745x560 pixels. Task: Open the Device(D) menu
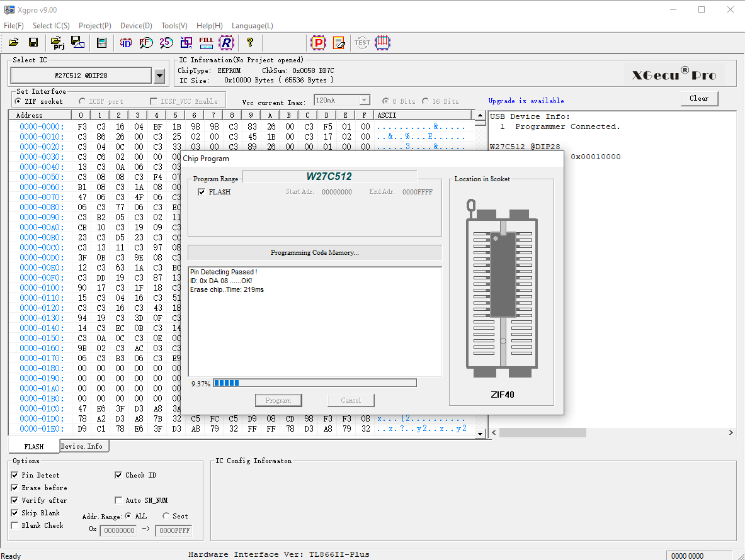(137, 26)
